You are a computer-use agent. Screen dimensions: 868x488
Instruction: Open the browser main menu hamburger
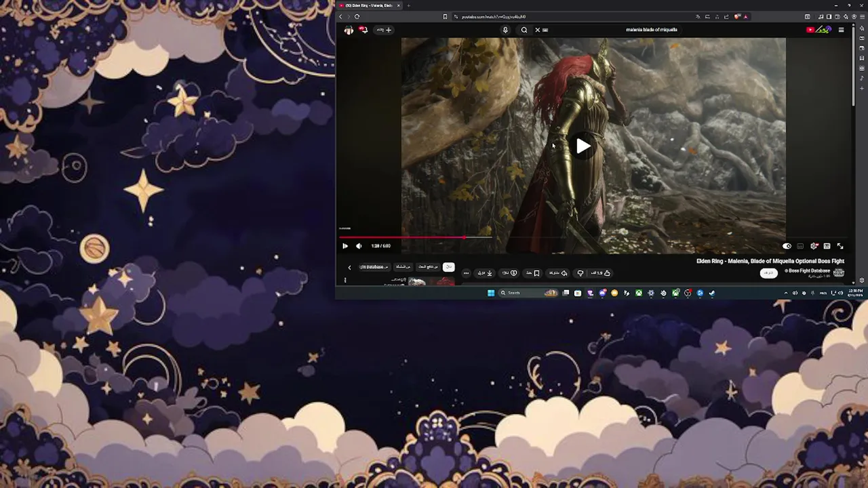pyautogui.click(x=862, y=16)
